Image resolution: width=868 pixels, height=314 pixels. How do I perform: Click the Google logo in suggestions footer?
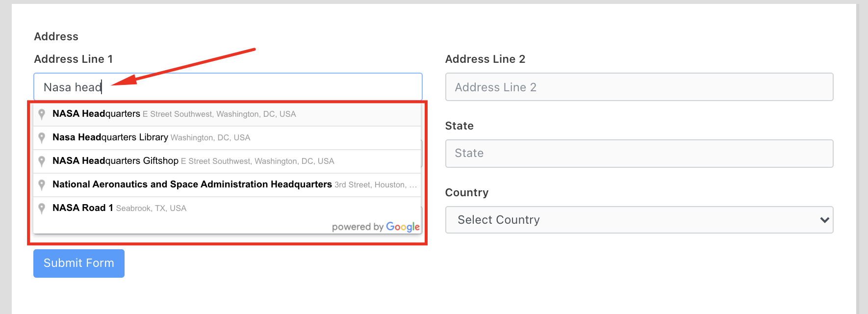[403, 227]
